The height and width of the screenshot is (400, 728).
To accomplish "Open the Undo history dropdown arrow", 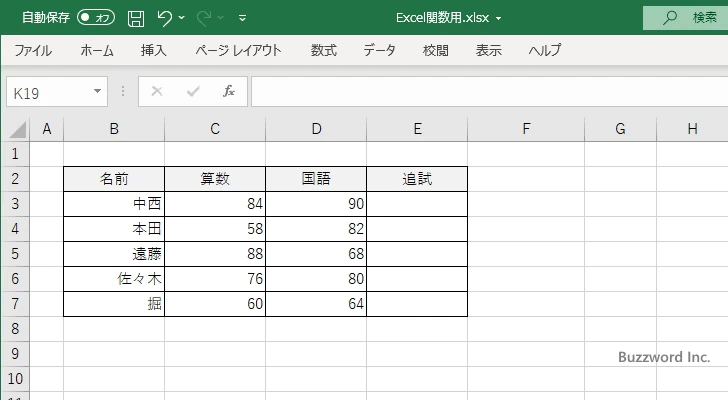I will [x=183, y=17].
